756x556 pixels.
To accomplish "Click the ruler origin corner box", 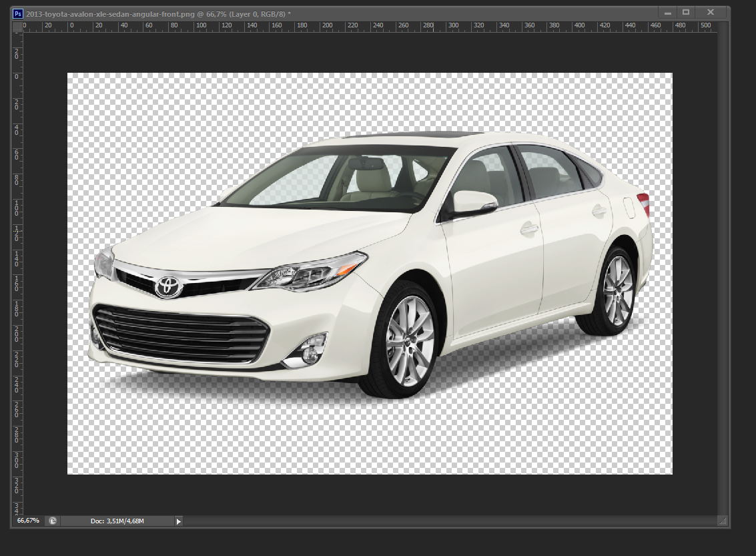I will tap(17, 27).
